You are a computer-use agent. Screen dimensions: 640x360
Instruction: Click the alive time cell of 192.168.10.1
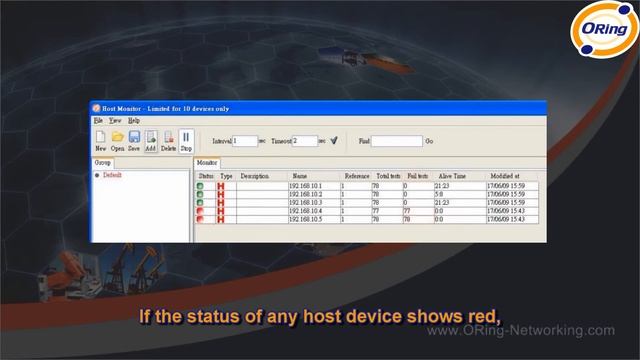460,186
